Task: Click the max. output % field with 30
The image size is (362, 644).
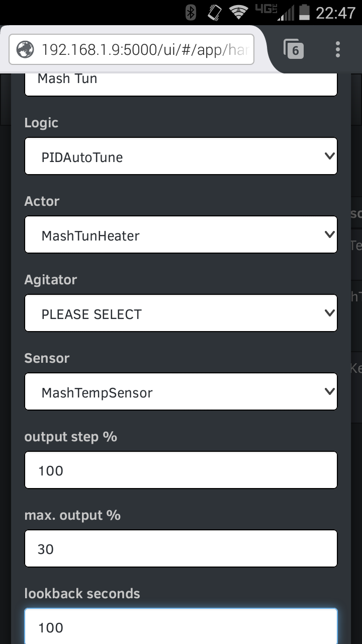Action: click(x=181, y=549)
